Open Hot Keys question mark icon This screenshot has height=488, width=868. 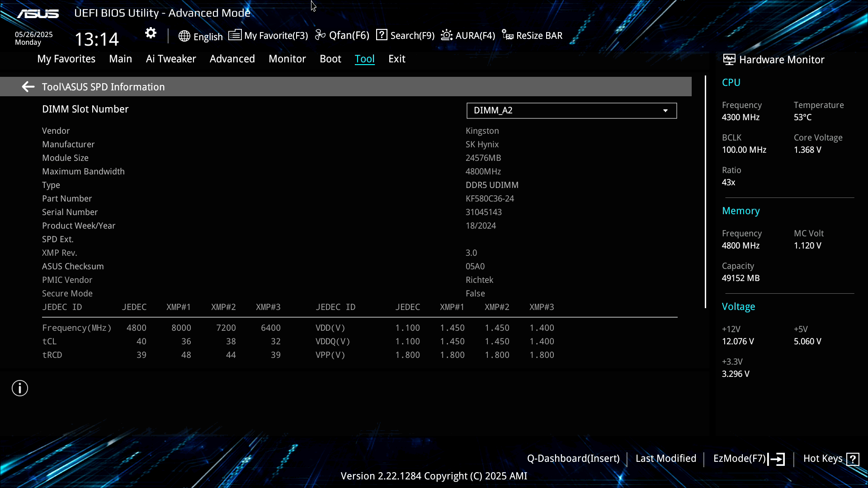(x=853, y=459)
